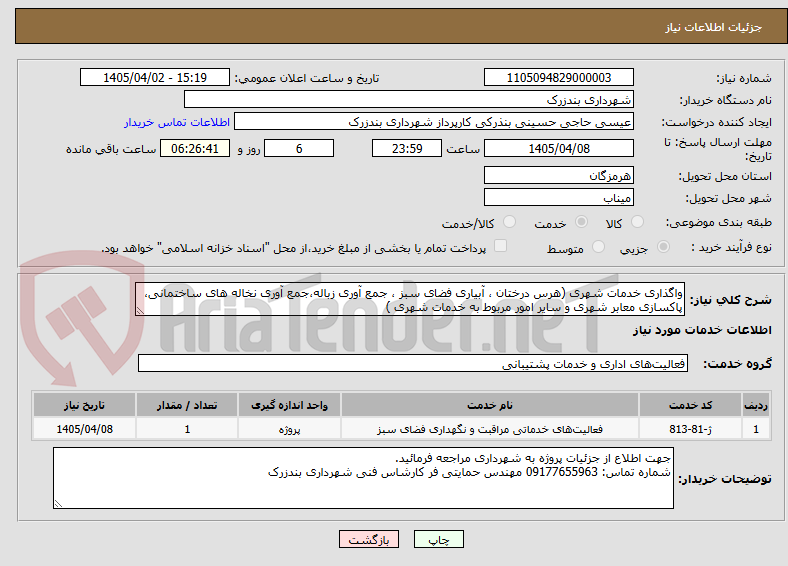Toggle the اسناد خزانه اسلامی payment checkbox
This screenshot has width=788, height=566.
point(501,246)
